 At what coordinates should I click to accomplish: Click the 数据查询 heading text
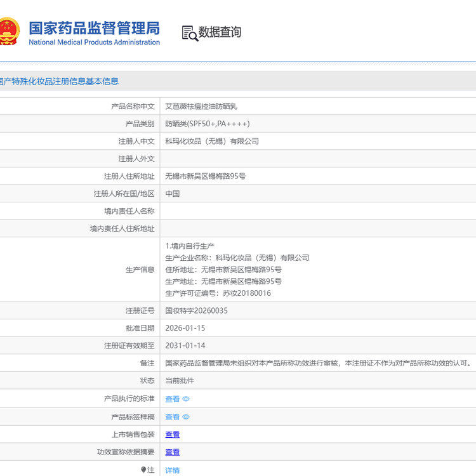pyautogui.click(x=220, y=32)
